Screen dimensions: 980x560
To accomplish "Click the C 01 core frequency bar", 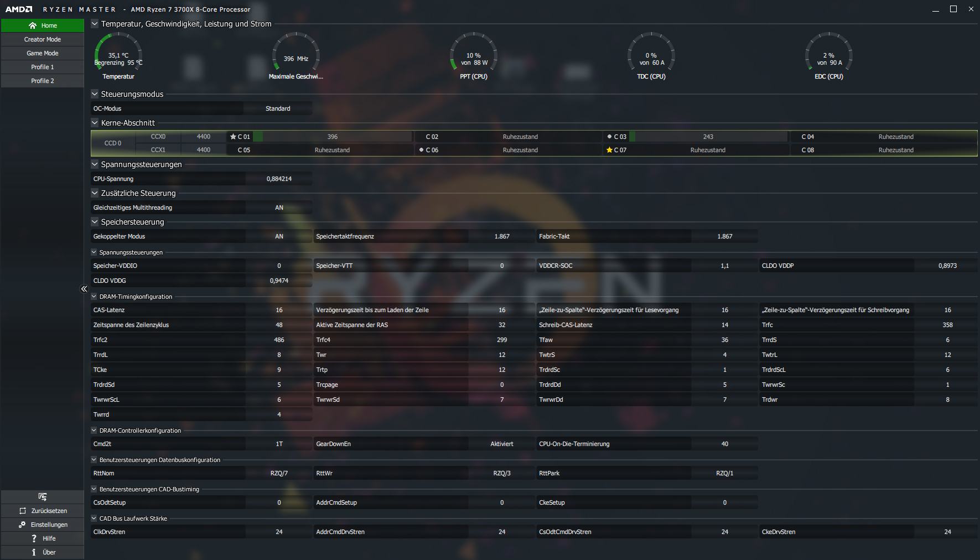I will click(x=332, y=137).
